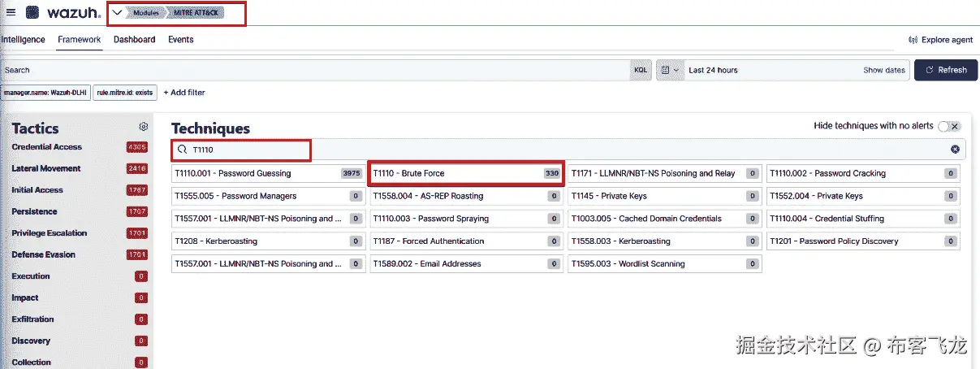Click the 4305 Credential Access badge
Image resolution: width=980 pixels, height=369 pixels.
[x=137, y=147]
